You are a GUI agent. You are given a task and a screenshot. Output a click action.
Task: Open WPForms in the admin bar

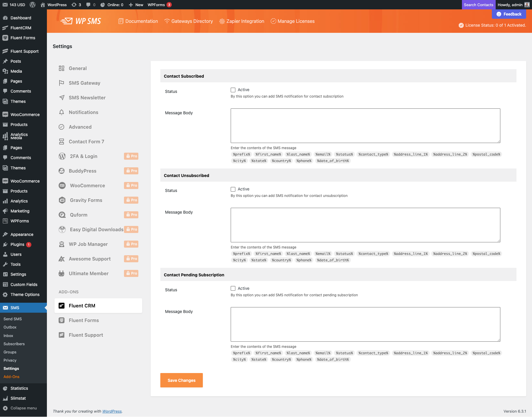click(159, 5)
